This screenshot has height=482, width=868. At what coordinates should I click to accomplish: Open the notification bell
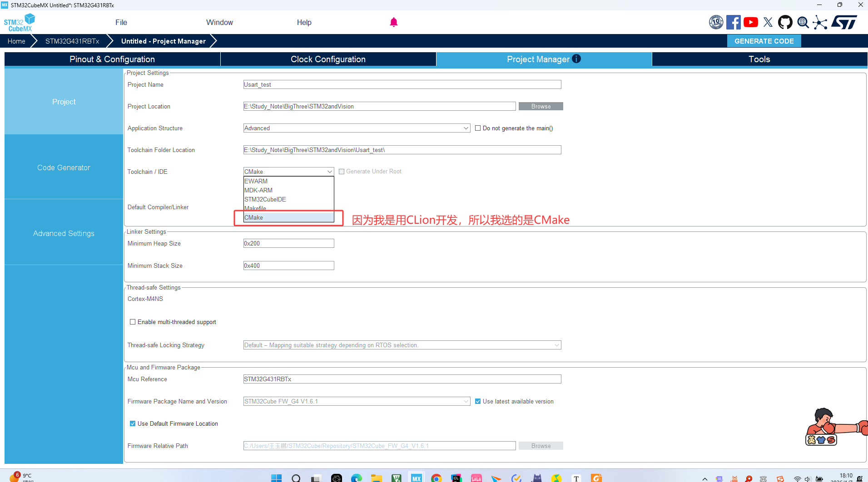coord(394,22)
